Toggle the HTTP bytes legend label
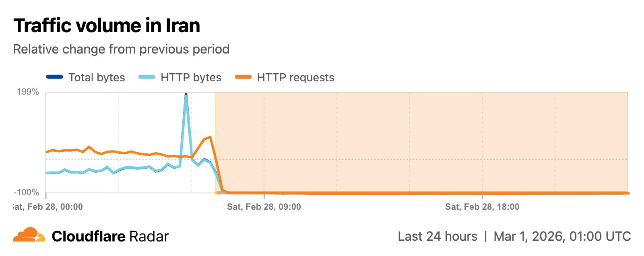 tap(191, 77)
